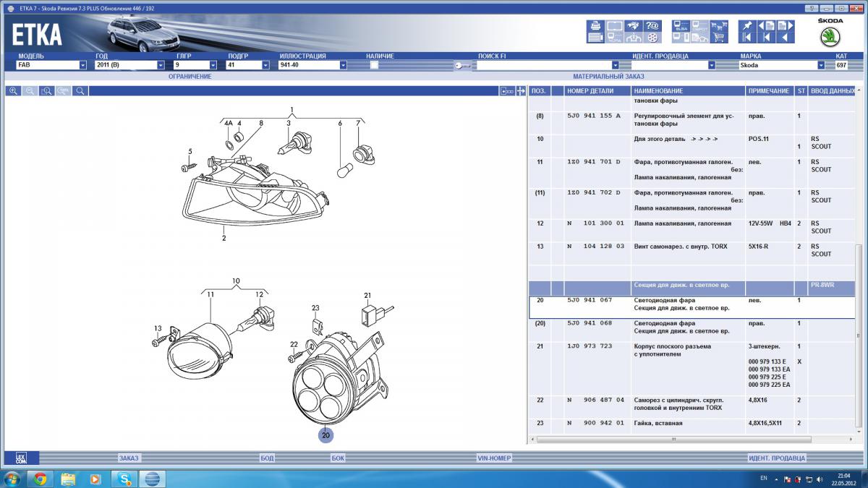Click the КАТ field showing 697
The width and height of the screenshot is (868, 488).
click(841, 65)
